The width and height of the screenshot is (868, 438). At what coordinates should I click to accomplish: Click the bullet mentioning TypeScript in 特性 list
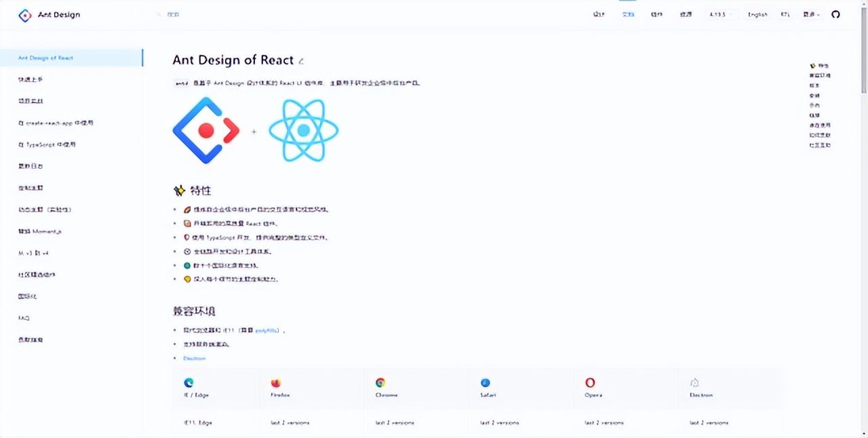[256, 237]
